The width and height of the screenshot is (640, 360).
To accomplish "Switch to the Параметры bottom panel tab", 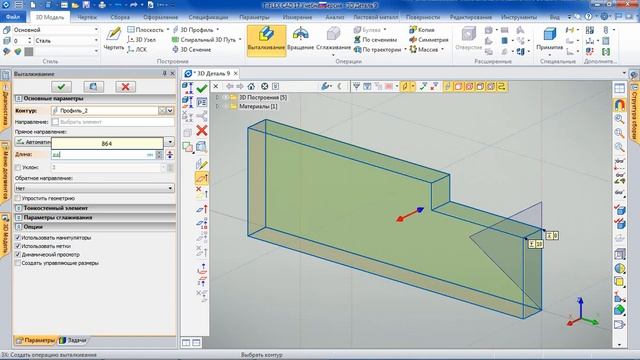I will [36, 340].
